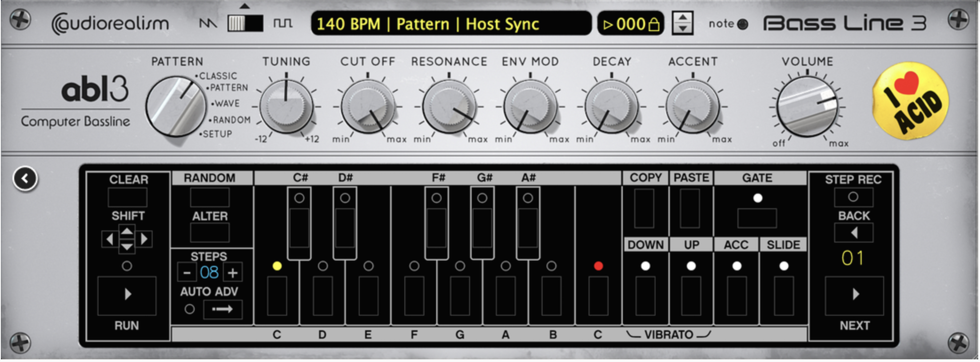Select the square waveform icon

tap(283, 23)
